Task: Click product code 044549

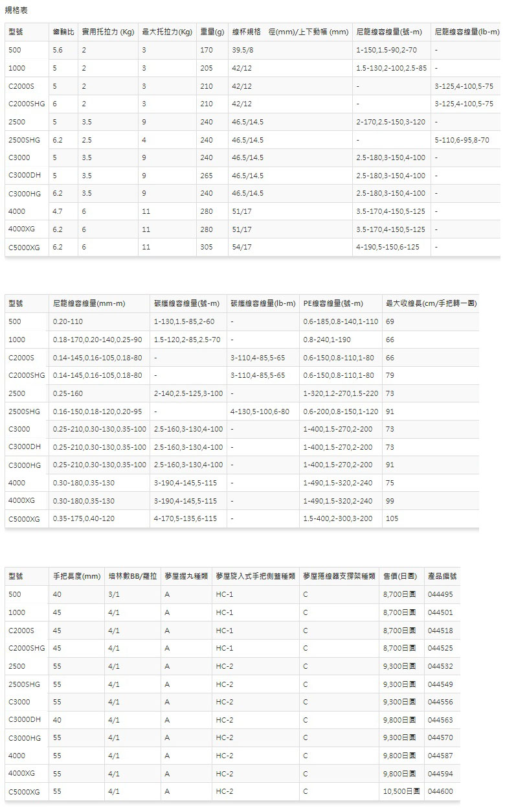Action: click(440, 684)
